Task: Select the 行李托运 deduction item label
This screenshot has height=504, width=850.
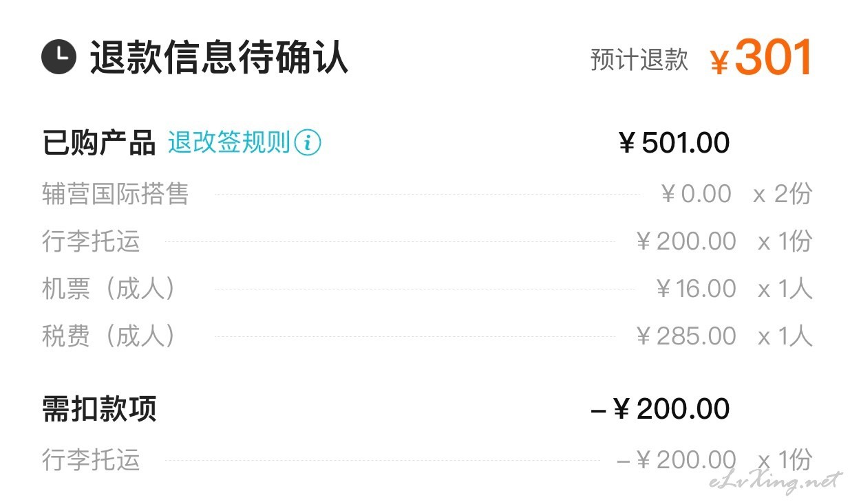Action: click(x=91, y=459)
